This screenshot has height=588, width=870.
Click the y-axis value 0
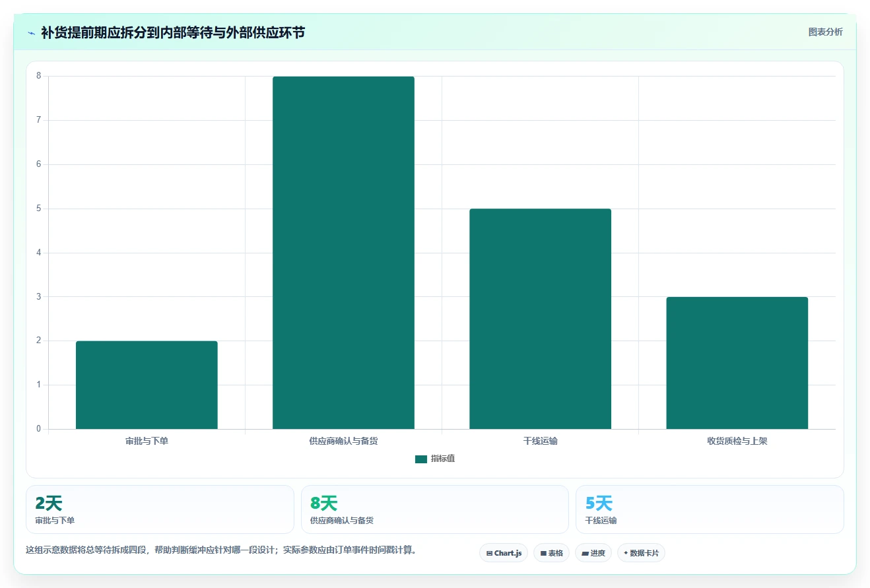(x=38, y=429)
